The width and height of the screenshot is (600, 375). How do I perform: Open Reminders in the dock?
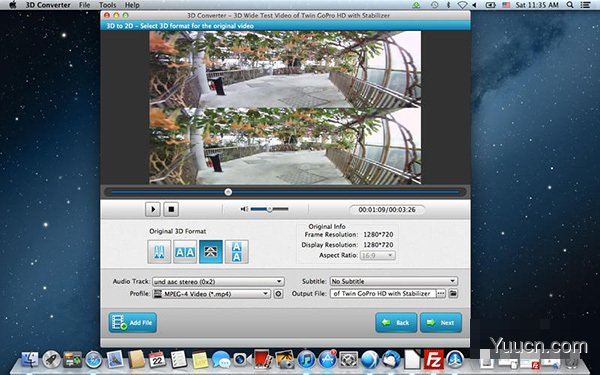click(178, 359)
